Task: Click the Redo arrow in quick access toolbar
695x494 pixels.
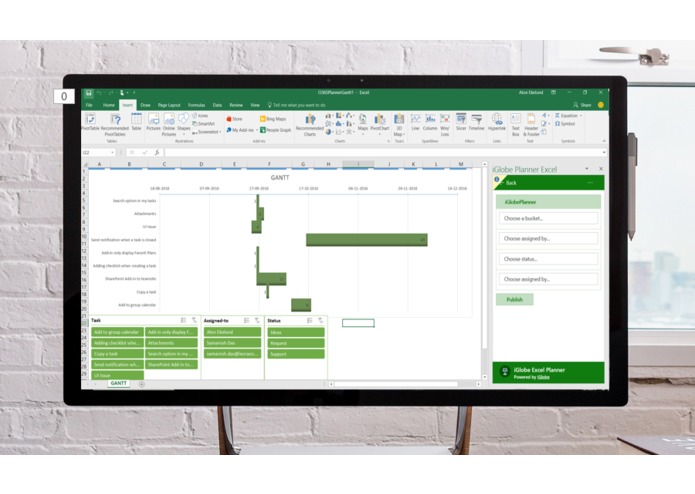Action: point(111,93)
